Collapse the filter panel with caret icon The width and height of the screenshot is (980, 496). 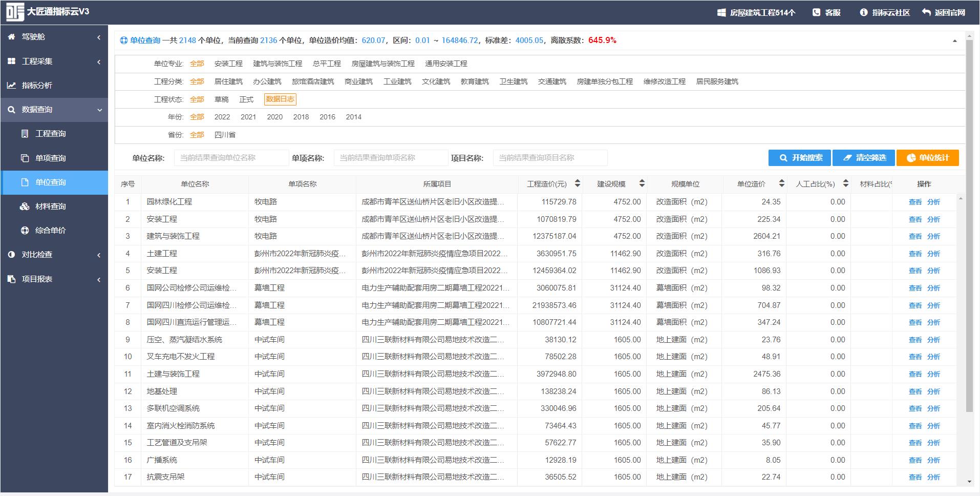point(955,41)
